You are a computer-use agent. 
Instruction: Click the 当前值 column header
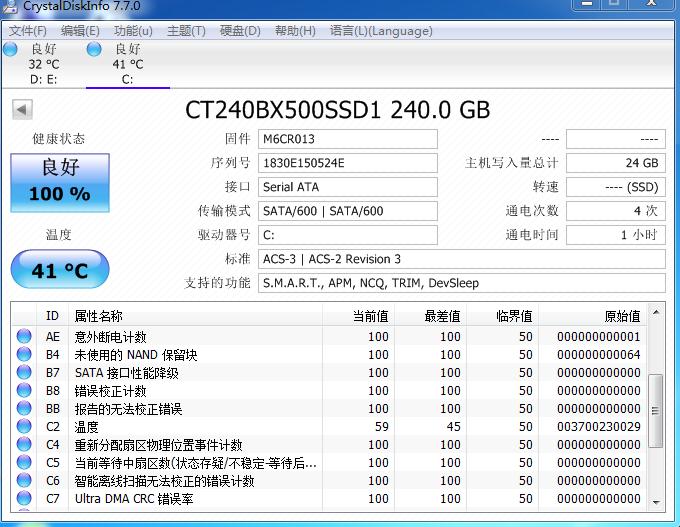pos(358,316)
